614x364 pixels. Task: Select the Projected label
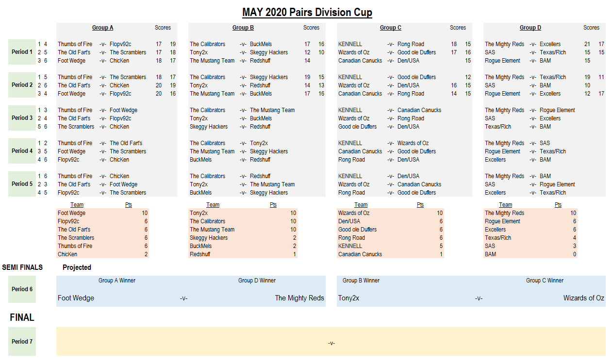pos(77,267)
